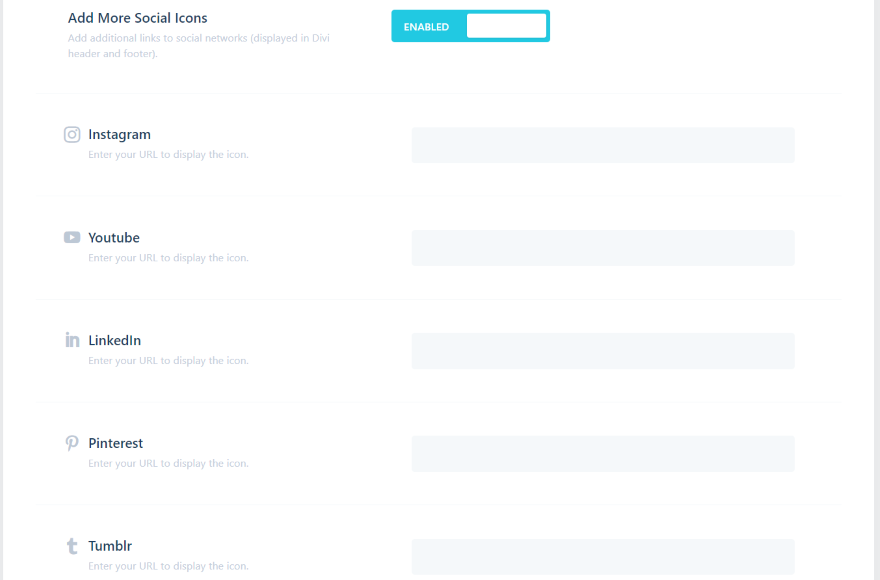Click the 'Instagram' label text
Image resolution: width=880 pixels, height=580 pixels.
click(120, 135)
